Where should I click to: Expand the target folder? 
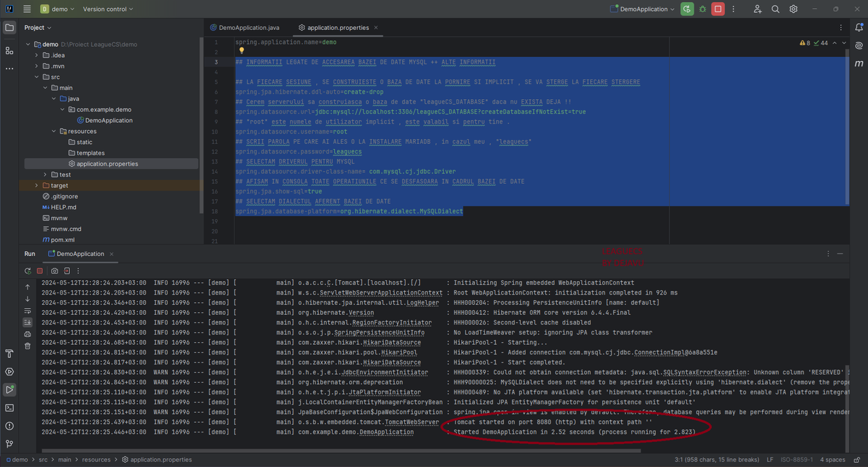[x=37, y=185]
